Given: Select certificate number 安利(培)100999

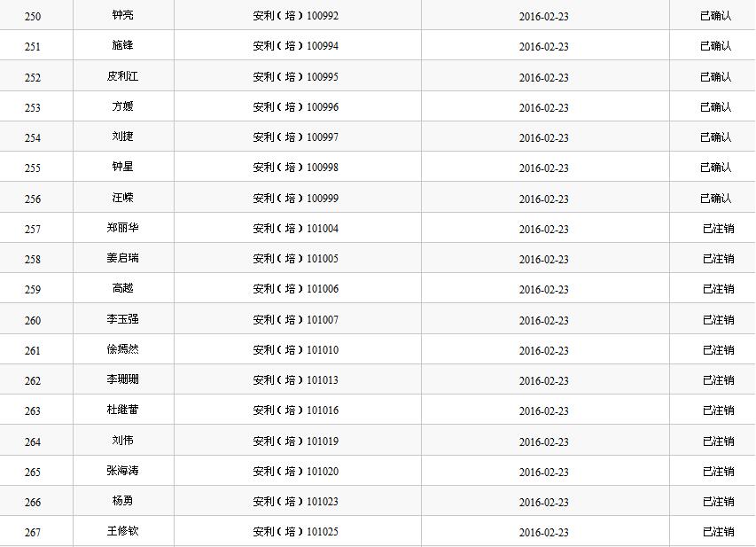Looking at the screenshot, I should [295, 199].
